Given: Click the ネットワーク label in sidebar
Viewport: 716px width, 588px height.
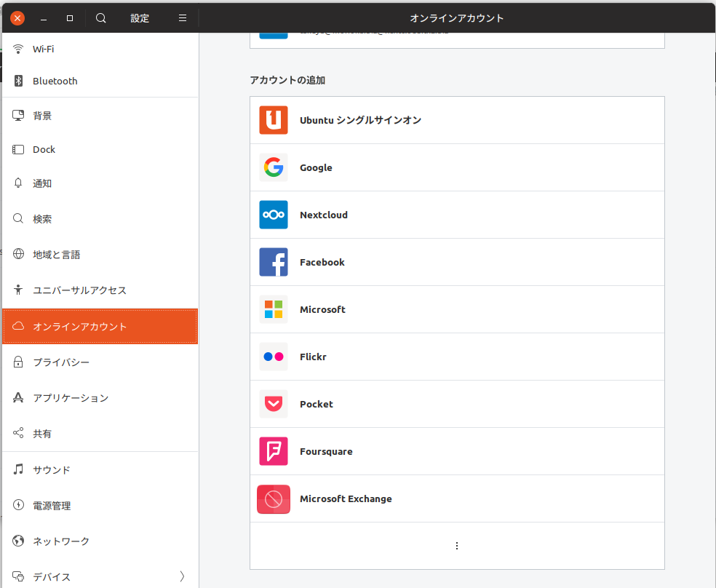Looking at the screenshot, I should (x=61, y=541).
